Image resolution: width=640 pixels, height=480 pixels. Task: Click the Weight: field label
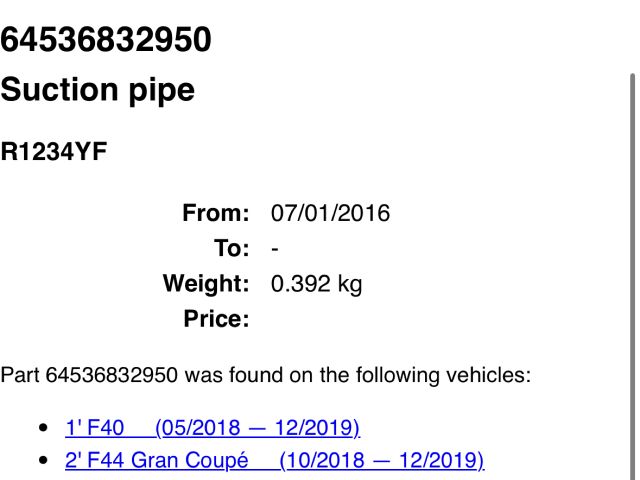tap(206, 284)
